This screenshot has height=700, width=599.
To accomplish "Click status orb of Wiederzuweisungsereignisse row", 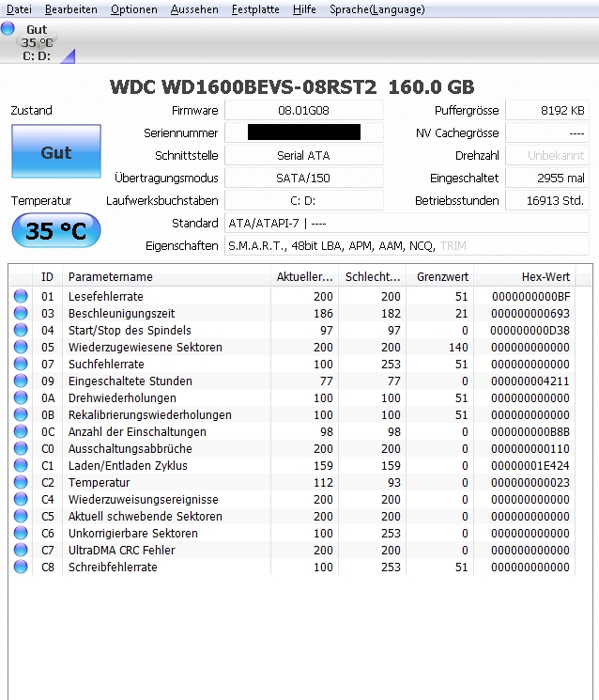I will pos(21,499).
